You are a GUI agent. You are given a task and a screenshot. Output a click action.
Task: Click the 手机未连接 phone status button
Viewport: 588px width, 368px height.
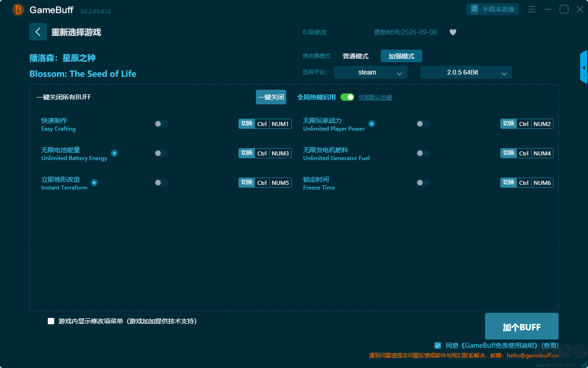coord(493,9)
